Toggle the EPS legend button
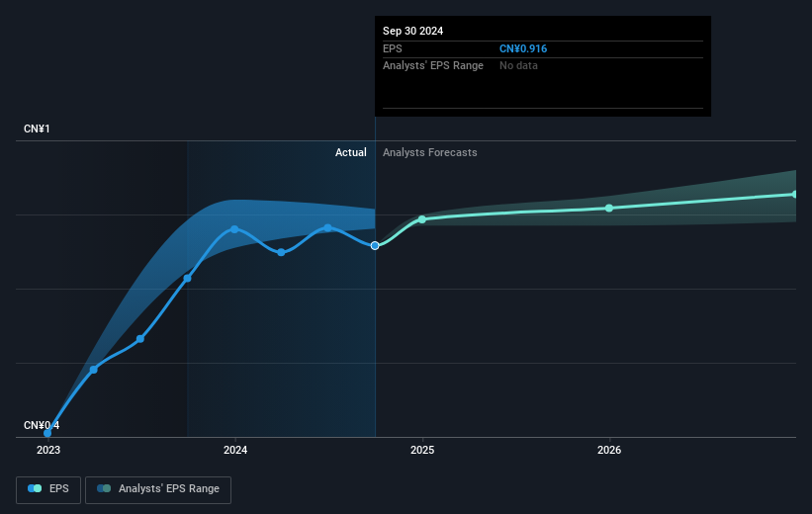 tap(48, 489)
